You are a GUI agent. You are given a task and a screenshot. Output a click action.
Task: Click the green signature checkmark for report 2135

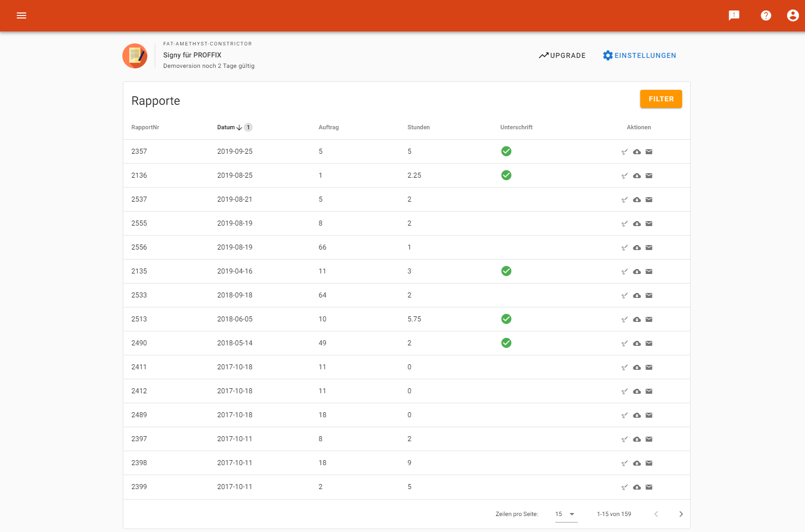(x=506, y=271)
